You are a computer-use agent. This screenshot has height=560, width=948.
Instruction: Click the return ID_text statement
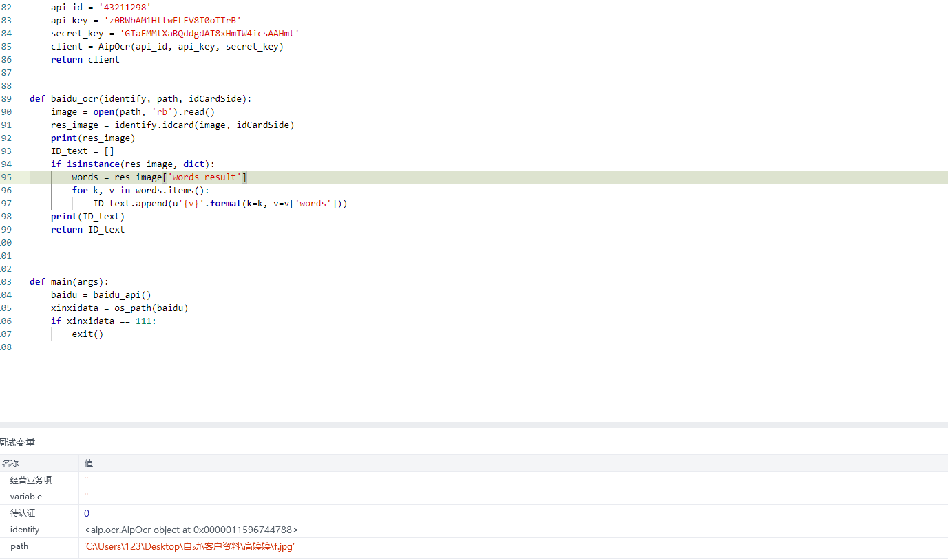click(x=87, y=229)
